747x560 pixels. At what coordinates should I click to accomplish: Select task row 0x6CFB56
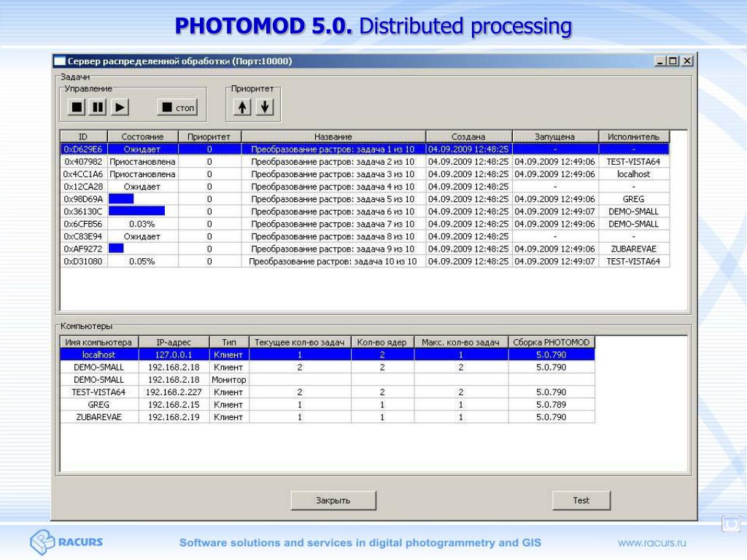[365, 224]
